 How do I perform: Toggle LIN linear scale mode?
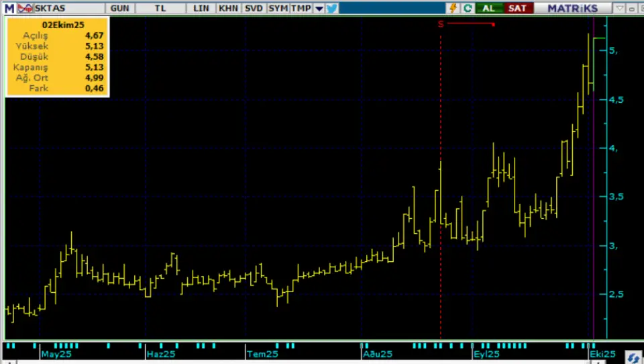(201, 9)
